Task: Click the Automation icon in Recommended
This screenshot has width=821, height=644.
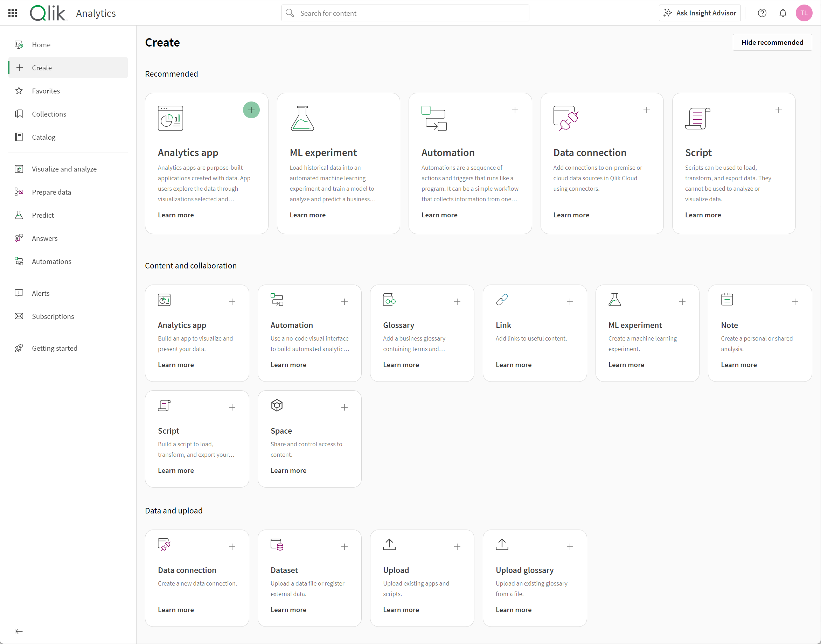Action: coord(434,119)
